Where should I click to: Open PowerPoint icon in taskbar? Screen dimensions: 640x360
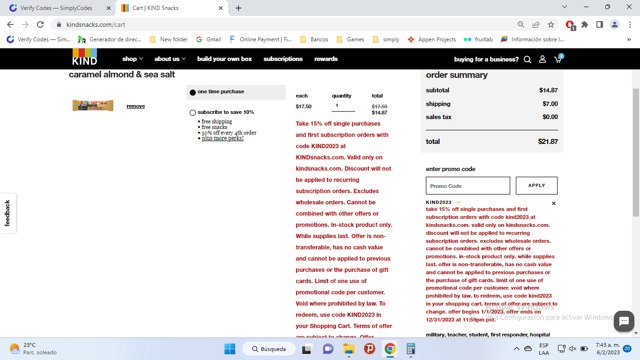click(369, 349)
